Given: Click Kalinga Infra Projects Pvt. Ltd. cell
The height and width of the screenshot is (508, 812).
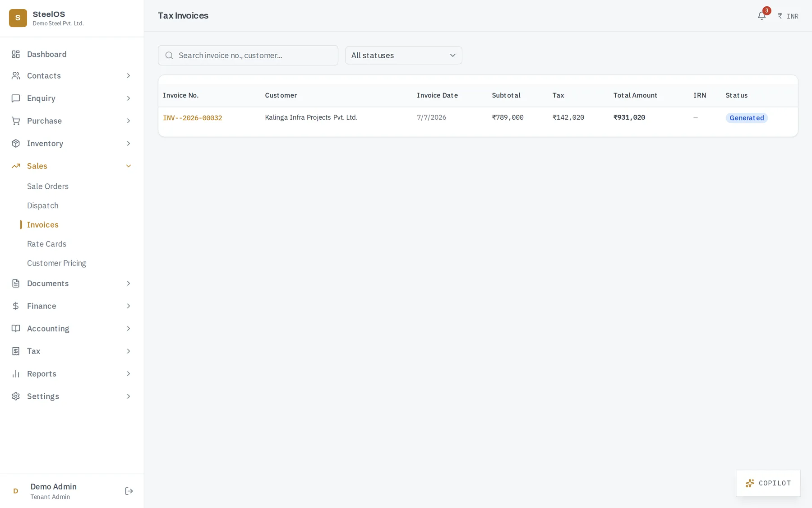Looking at the screenshot, I should click(311, 117).
